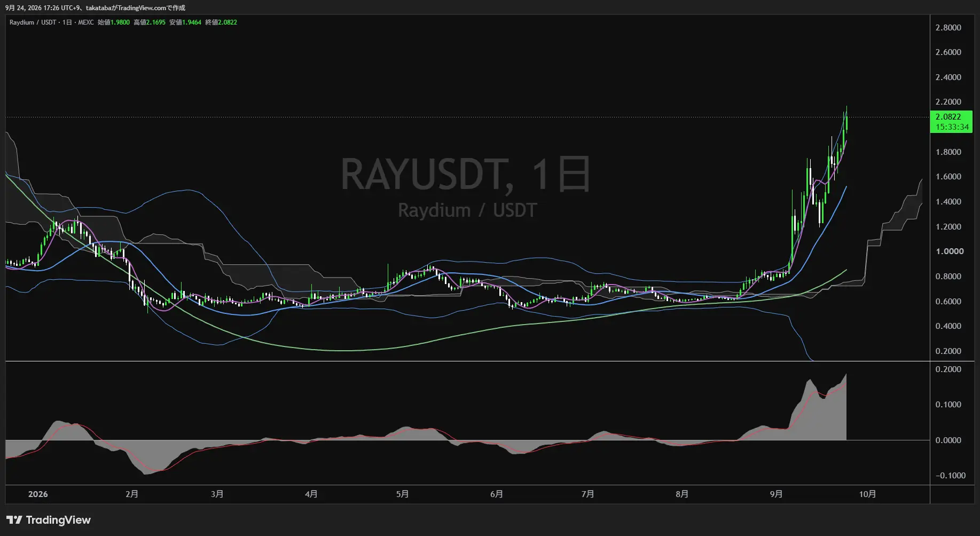Click the 0.0000 oscillator scale label
This screenshot has width=980, height=536.
point(948,440)
